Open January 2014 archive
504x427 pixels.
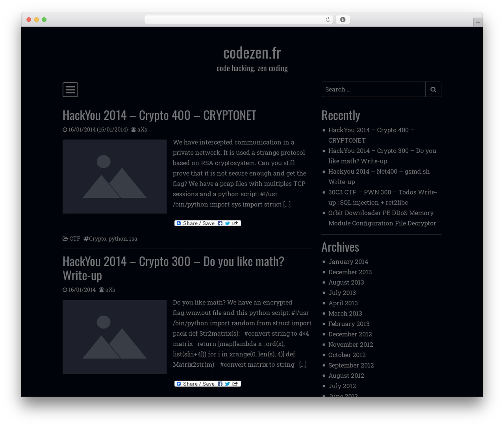[348, 262]
